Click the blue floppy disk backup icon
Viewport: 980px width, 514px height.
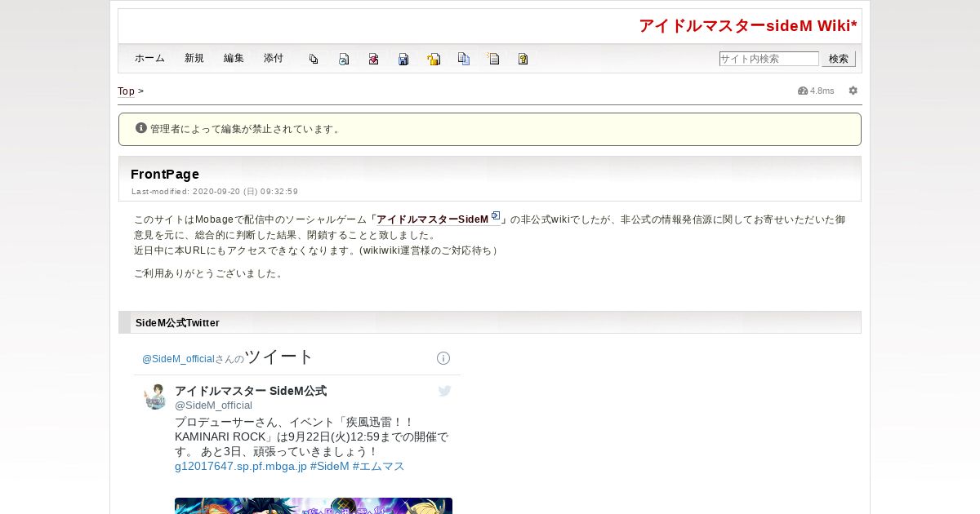pos(403,59)
